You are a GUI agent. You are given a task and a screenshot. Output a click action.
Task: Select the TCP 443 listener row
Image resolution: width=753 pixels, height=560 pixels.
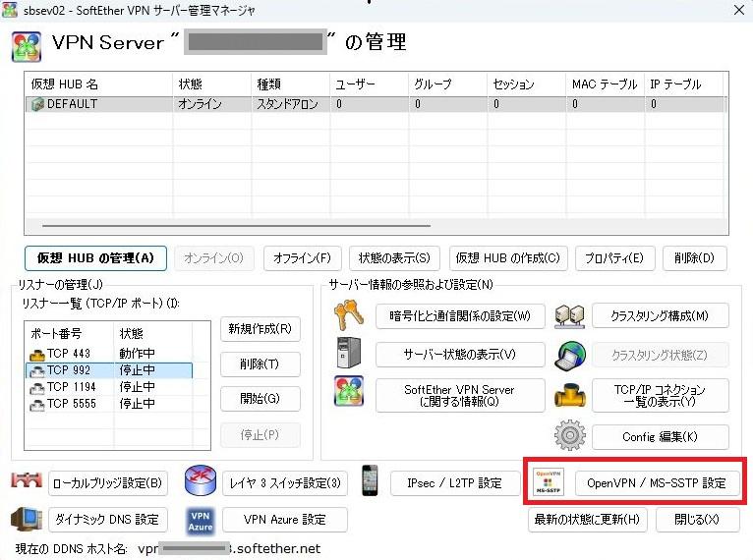(x=109, y=354)
